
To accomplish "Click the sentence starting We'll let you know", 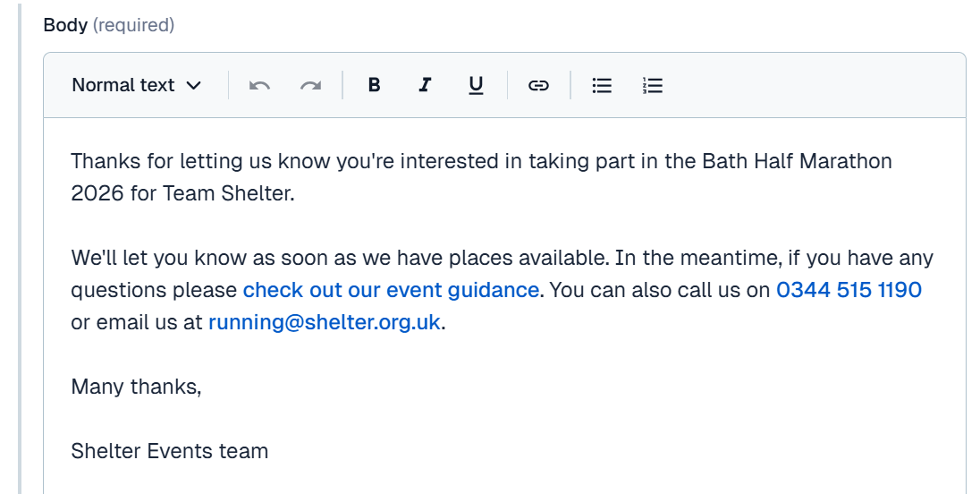I will click(340, 258).
